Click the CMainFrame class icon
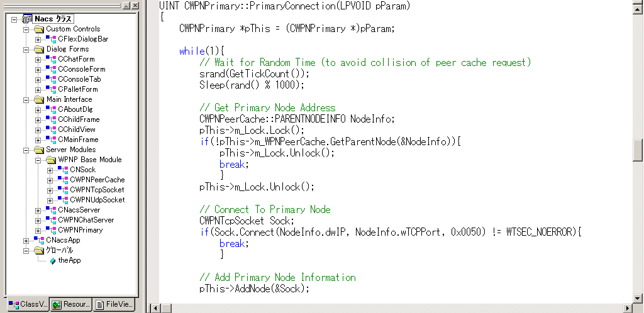 (51, 140)
